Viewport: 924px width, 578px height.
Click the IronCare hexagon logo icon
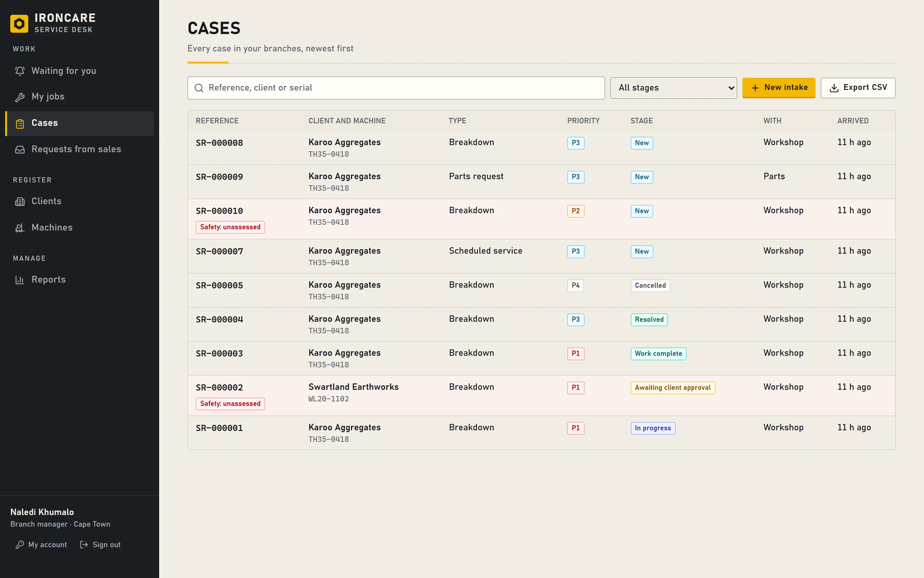click(x=19, y=24)
